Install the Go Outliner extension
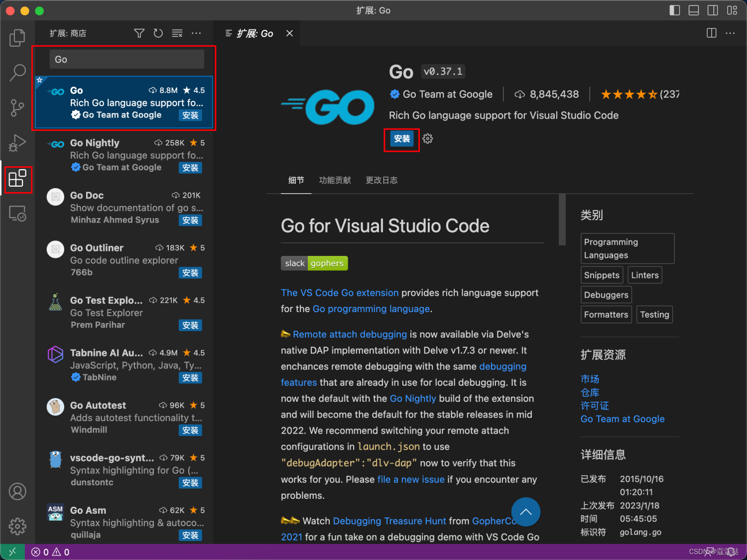 (190, 273)
